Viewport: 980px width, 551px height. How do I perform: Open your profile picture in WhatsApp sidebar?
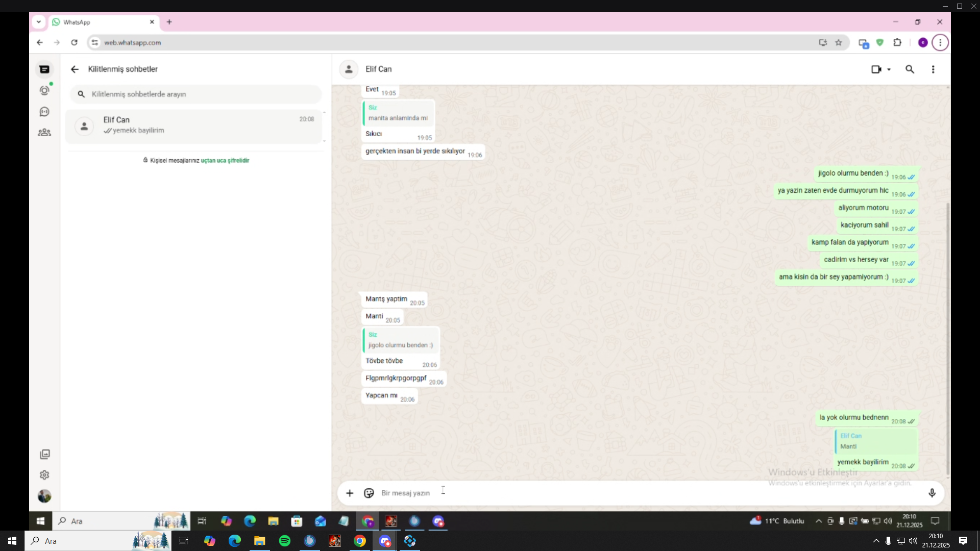44,496
